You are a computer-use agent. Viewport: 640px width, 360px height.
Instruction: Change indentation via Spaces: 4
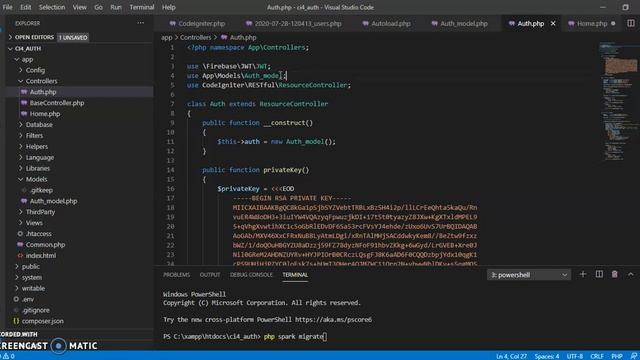point(547,356)
